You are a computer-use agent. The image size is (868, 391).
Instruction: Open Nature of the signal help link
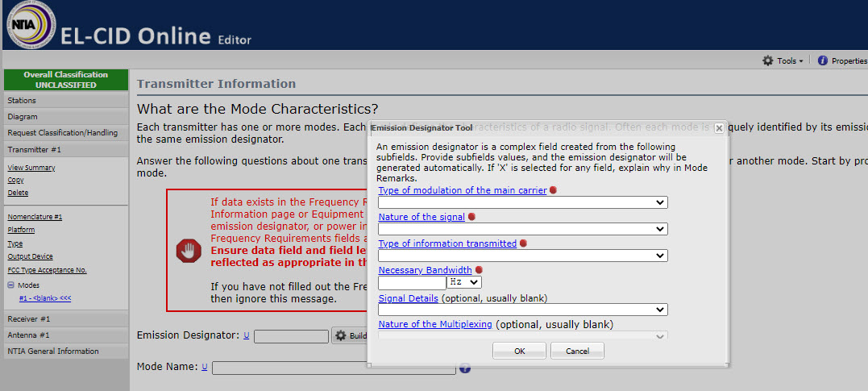coord(422,217)
